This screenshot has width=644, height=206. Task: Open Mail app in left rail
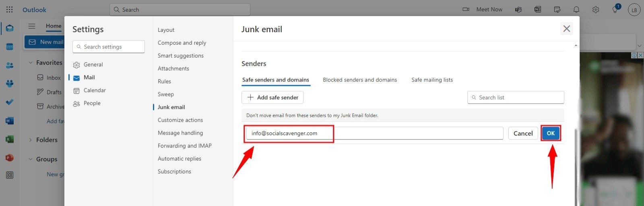(x=10, y=28)
